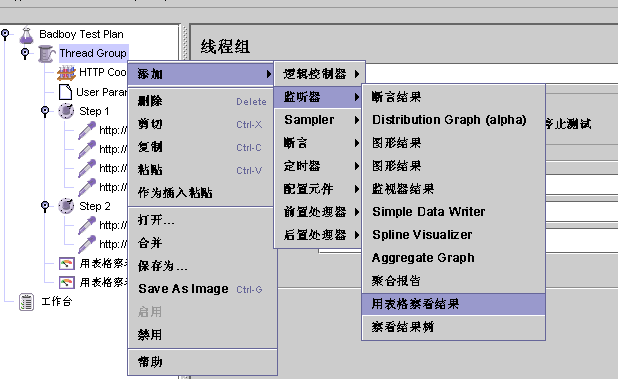Viewport: 618px width, 379px height.
Task: Click the User Parameters document icon
Action: [x=65, y=92]
